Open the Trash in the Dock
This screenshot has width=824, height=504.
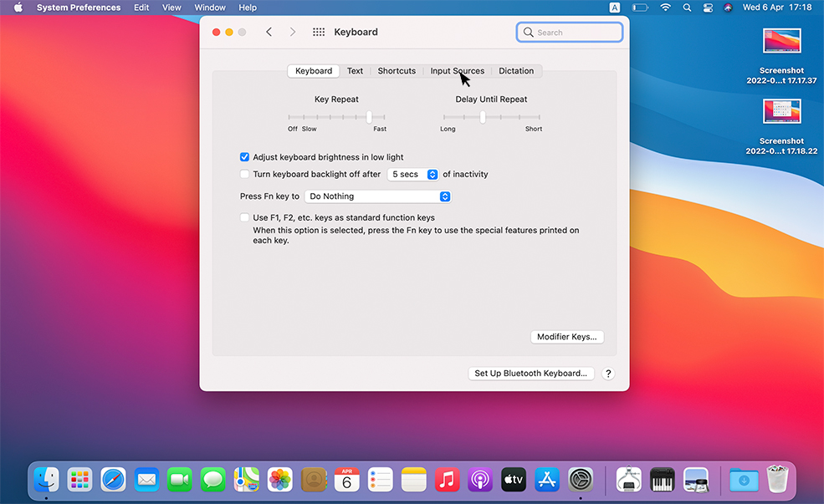777,479
